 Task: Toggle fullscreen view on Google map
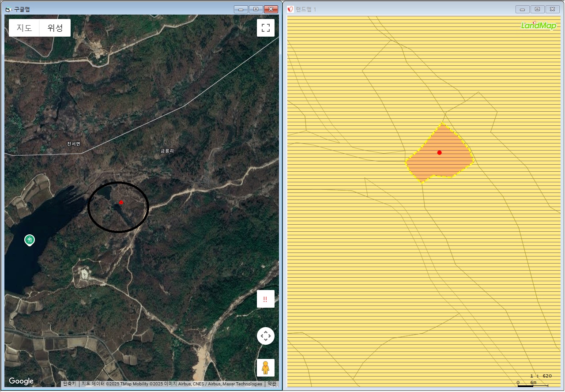click(266, 28)
